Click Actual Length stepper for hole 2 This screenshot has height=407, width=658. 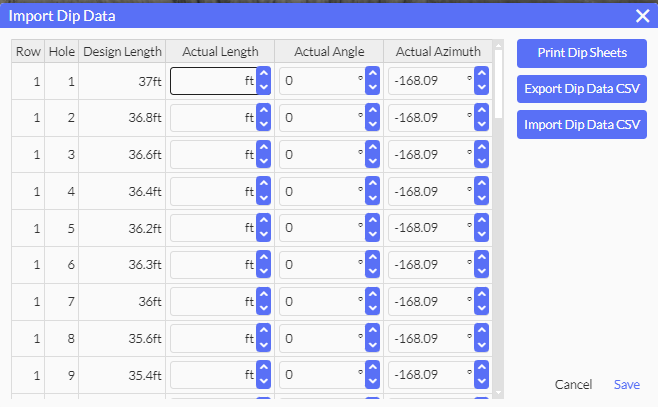tap(263, 118)
